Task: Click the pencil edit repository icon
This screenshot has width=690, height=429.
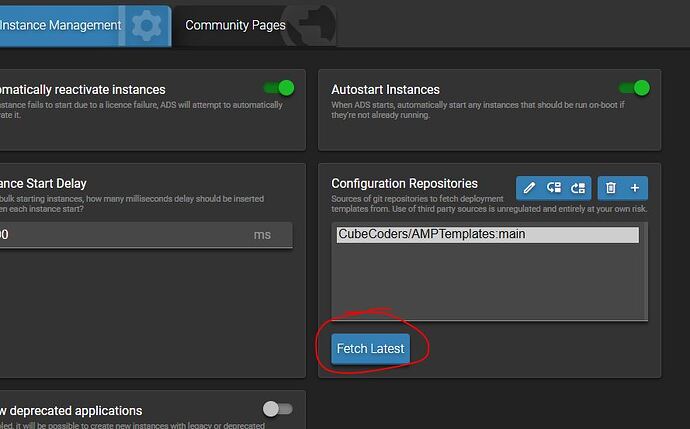Action: [529, 188]
